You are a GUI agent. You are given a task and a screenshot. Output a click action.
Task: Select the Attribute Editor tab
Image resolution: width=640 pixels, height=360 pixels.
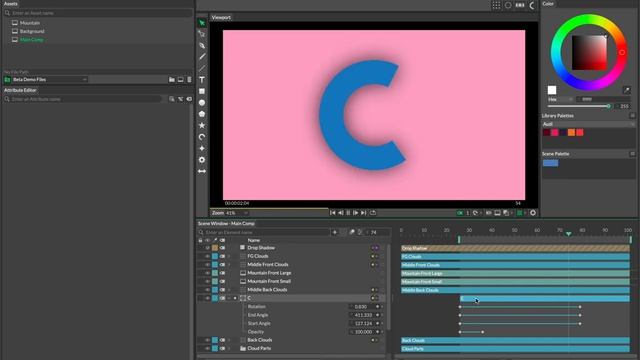tap(20, 90)
